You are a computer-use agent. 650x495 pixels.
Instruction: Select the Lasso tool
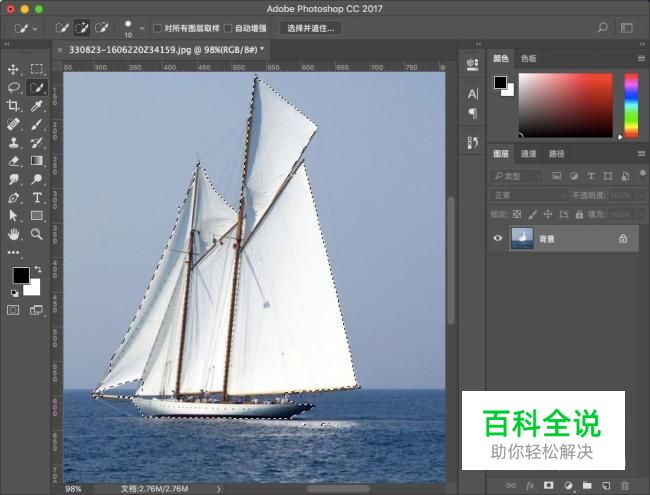click(x=13, y=87)
